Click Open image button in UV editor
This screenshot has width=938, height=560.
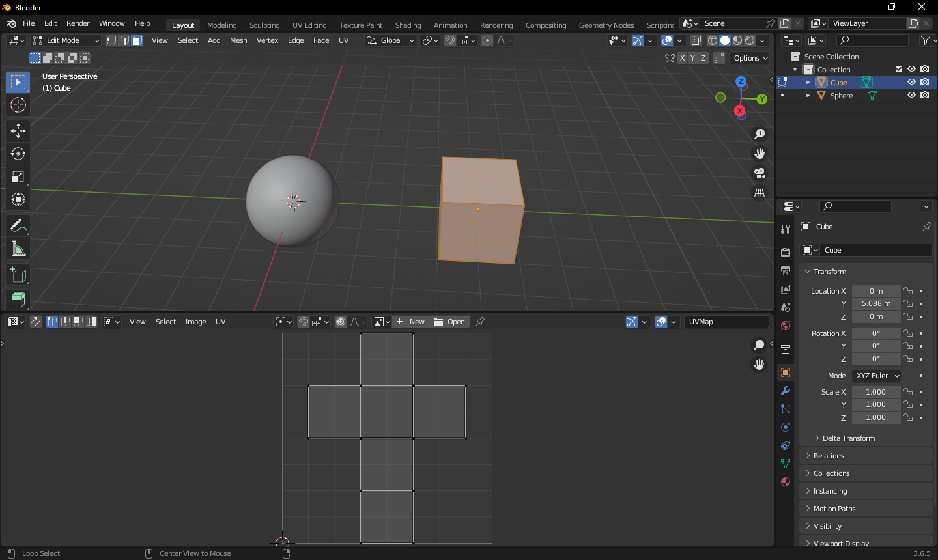coord(449,322)
